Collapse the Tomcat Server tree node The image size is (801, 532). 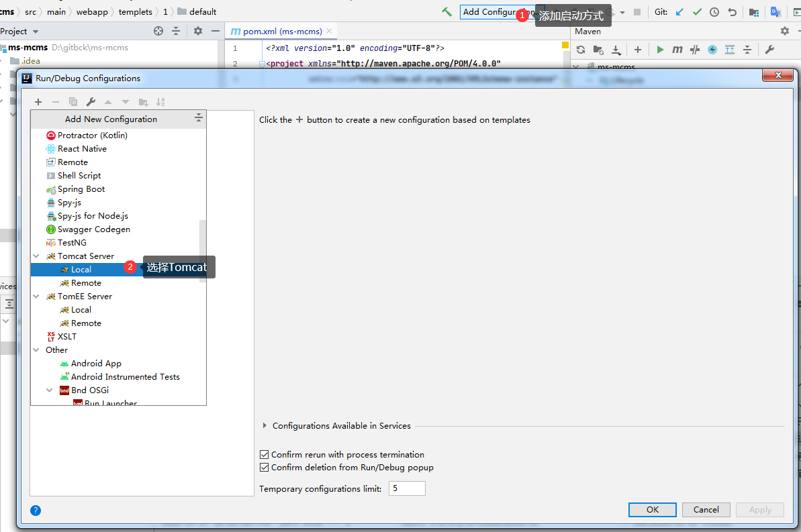(36, 256)
